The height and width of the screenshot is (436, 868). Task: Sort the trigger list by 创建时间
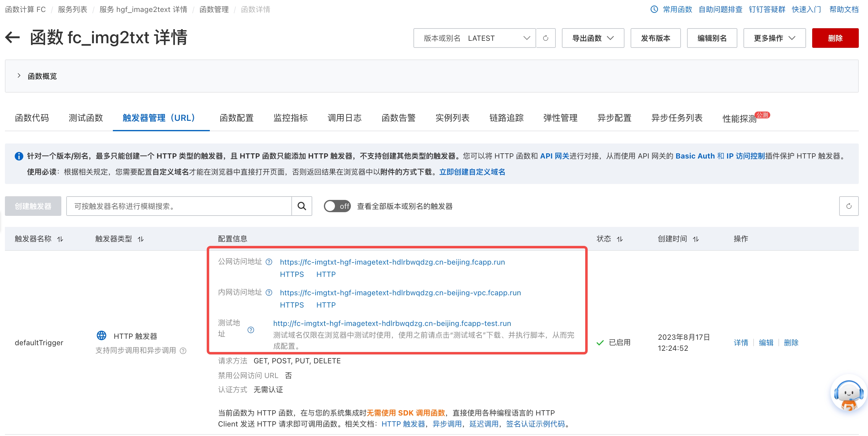[x=696, y=239]
